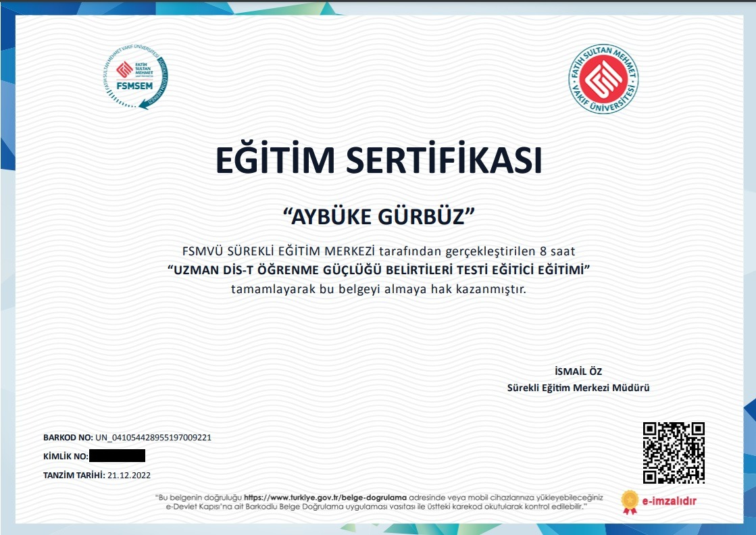The width and height of the screenshot is (756, 535).
Task: Click the BARKOD NO label
Action: point(68,438)
